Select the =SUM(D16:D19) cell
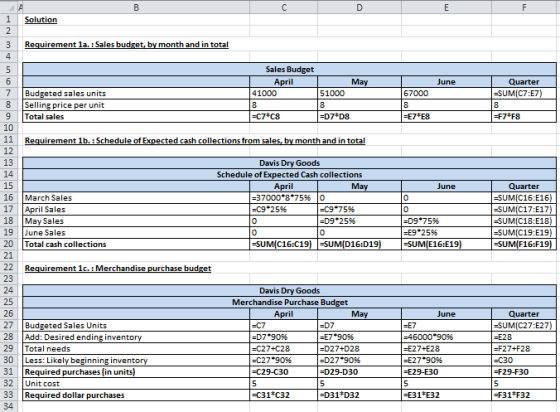This screenshot has width=560, height=412. pos(359,244)
